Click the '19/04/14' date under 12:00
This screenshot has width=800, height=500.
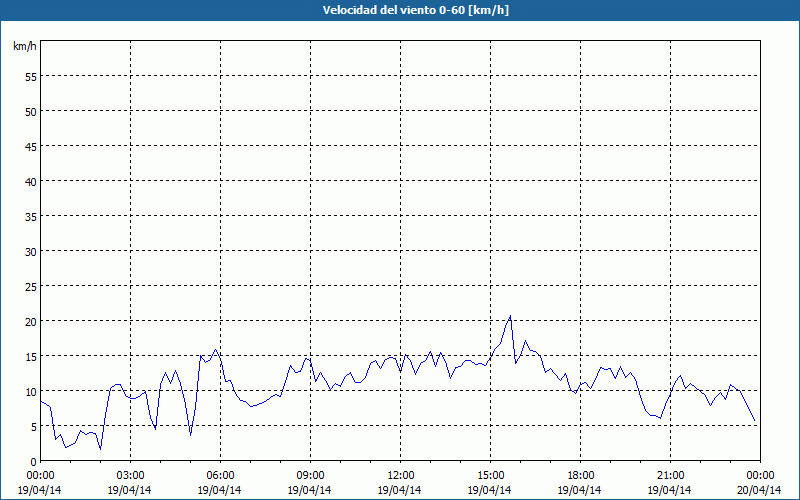400,490
